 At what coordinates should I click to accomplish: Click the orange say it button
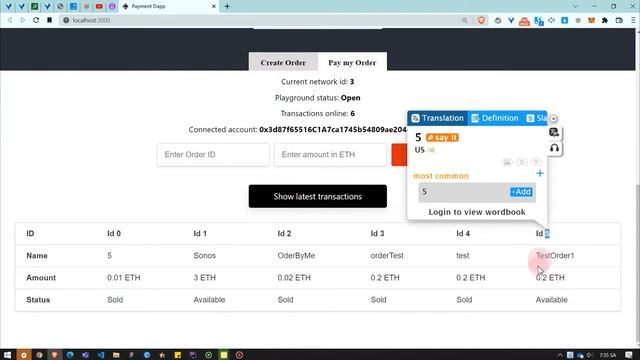pos(442,138)
